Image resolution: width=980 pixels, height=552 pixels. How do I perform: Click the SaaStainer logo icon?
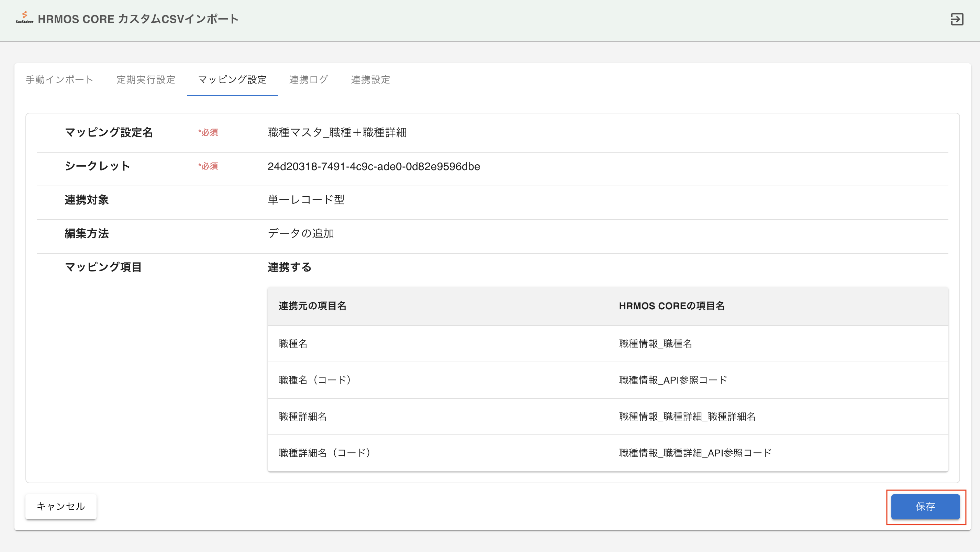point(24,17)
